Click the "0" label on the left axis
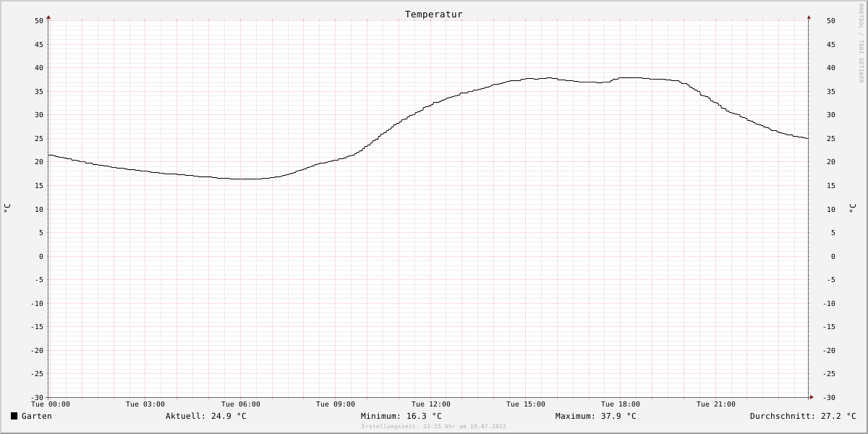 coord(41,256)
